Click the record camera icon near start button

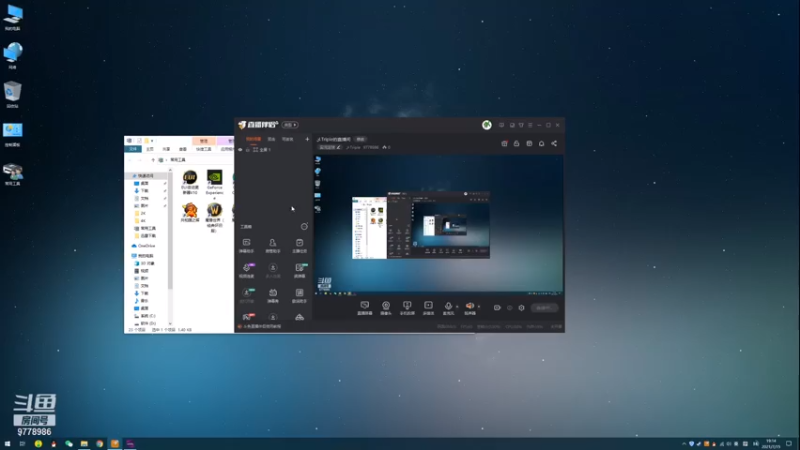[x=497, y=308]
